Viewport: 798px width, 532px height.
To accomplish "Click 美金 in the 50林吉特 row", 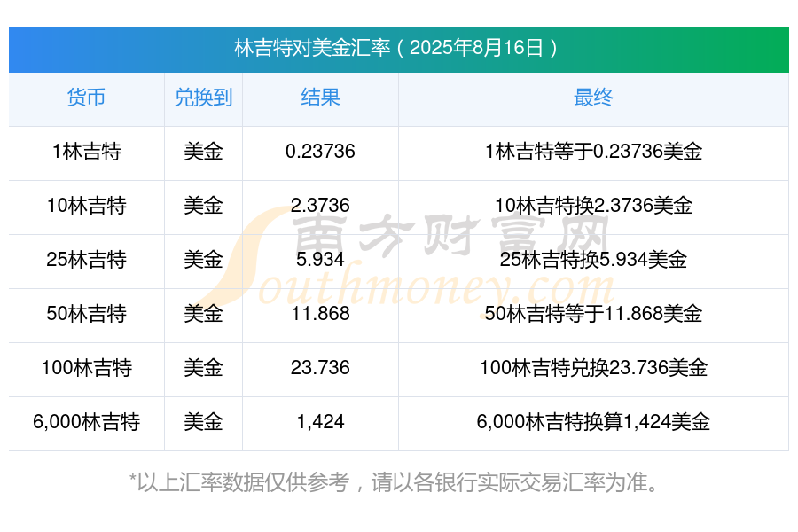I will 204,314.
